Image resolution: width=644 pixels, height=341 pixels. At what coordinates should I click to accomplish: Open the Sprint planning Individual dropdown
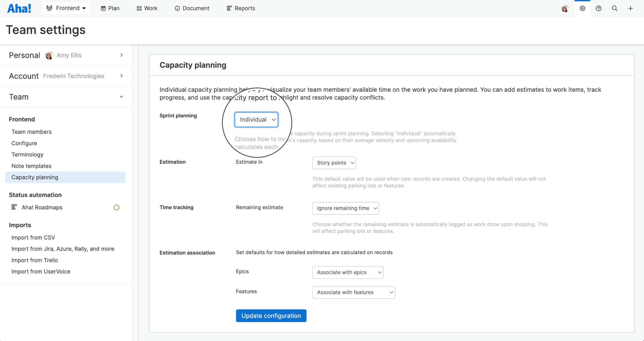[256, 119]
